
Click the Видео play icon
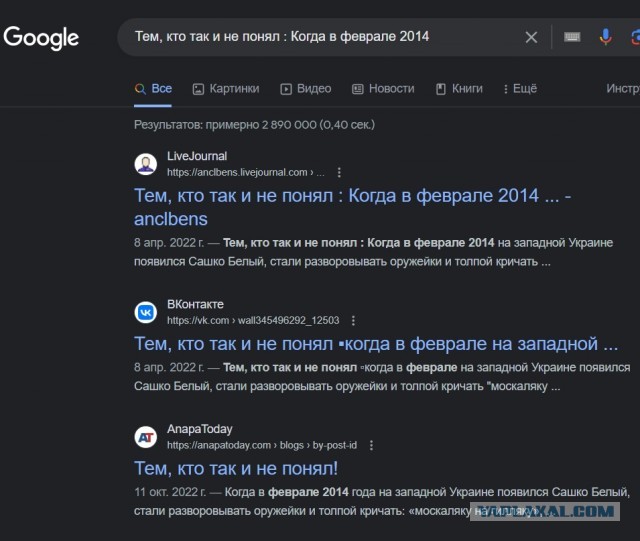click(x=286, y=89)
